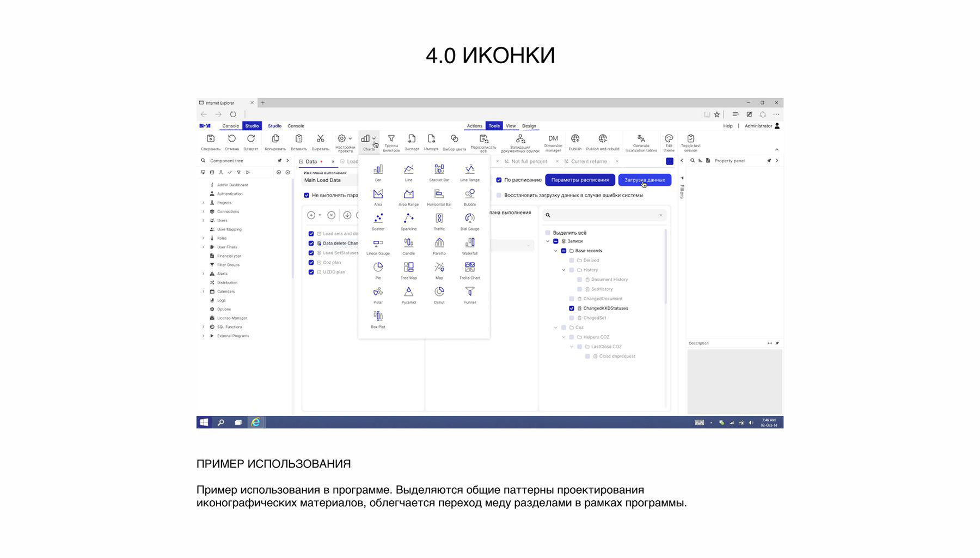Select the Bar chart type icon
The width and height of the screenshot is (980, 558).
coord(378,169)
